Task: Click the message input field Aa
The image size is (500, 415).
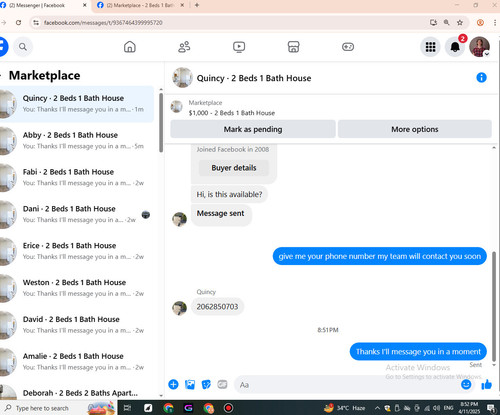Action: pyautogui.click(x=347, y=385)
